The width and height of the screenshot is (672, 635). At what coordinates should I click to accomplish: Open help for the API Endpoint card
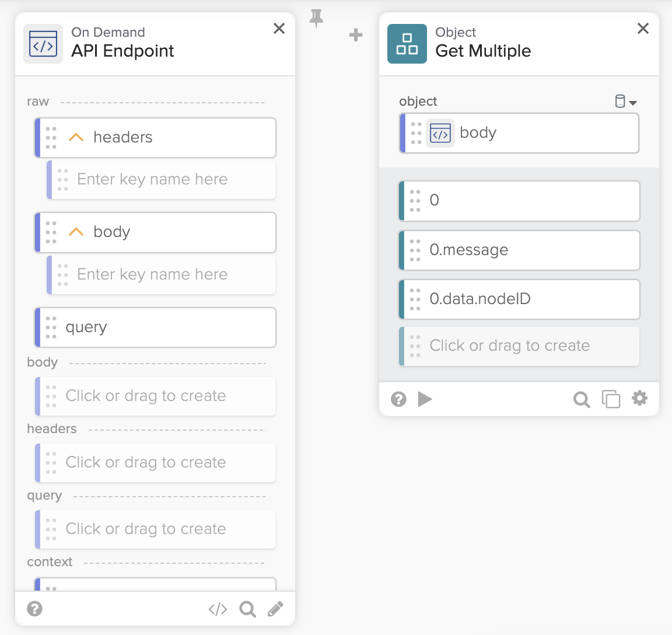coord(35,609)
